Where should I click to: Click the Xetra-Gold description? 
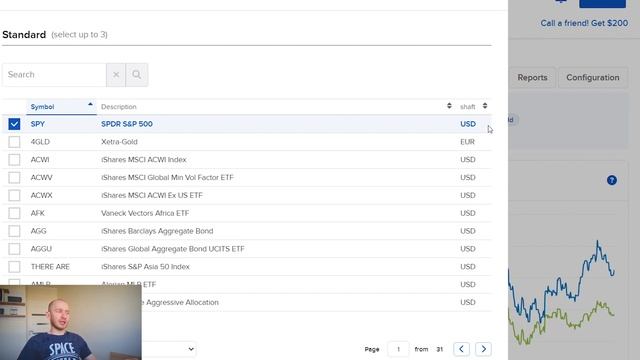tap(119, 142)
